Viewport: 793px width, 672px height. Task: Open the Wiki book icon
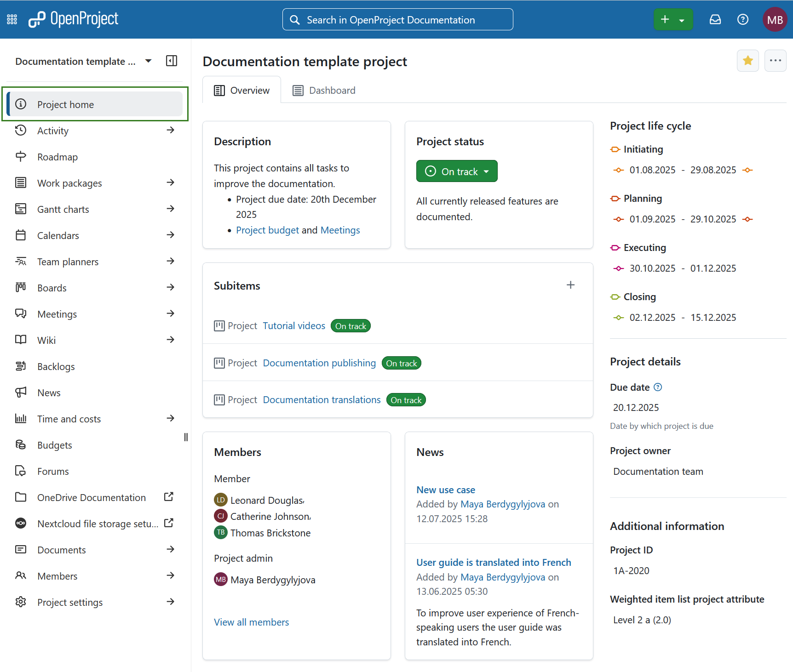21,340
